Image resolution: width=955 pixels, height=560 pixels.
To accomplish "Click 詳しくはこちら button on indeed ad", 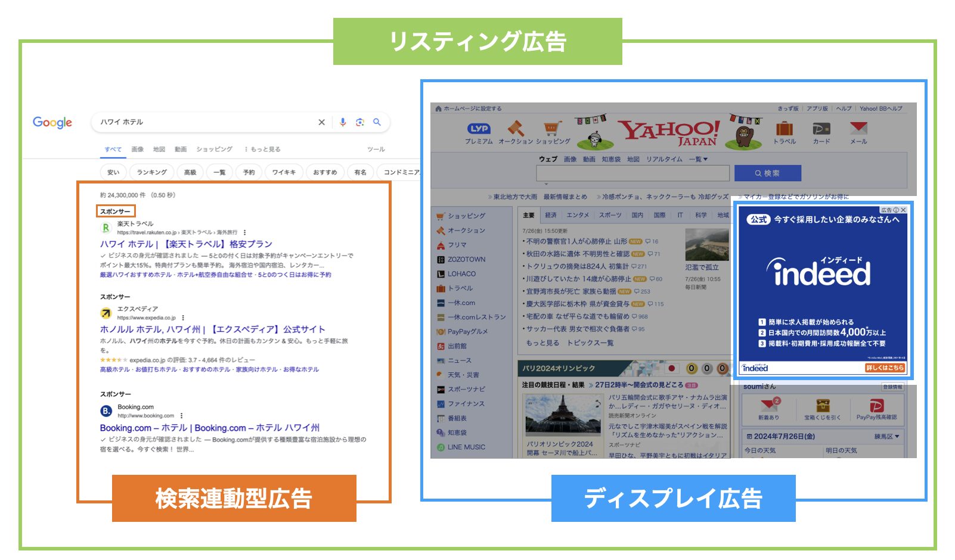I will (885, 368).
